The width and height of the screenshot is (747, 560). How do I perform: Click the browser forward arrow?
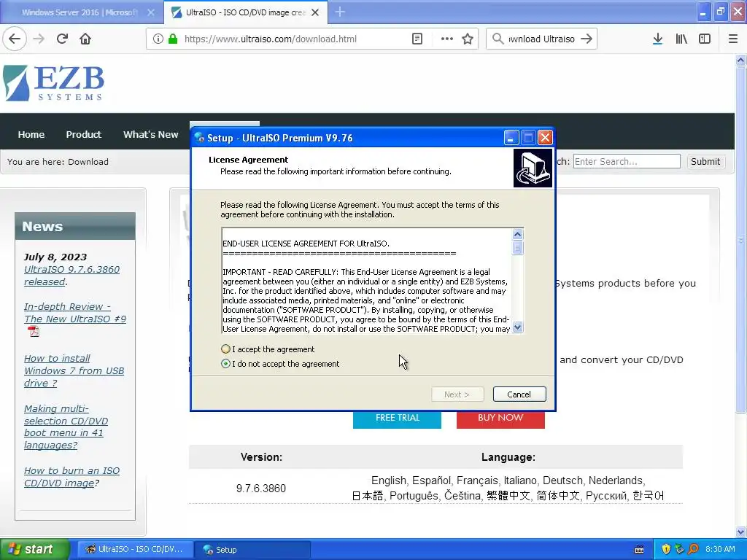click(39, 39)
